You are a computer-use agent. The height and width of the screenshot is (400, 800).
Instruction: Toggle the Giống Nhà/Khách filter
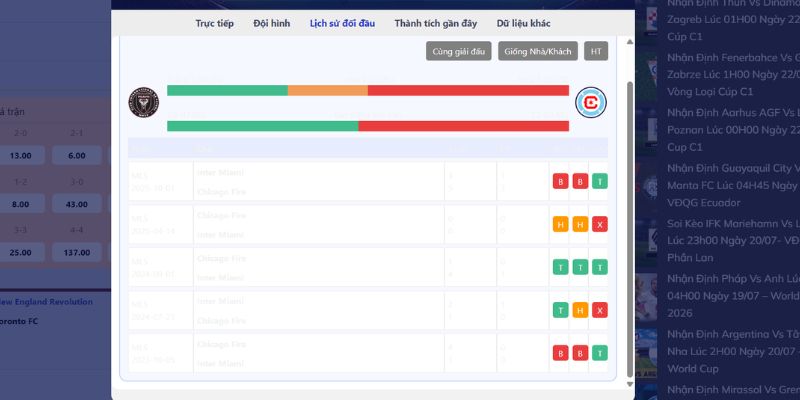point(538,51)
